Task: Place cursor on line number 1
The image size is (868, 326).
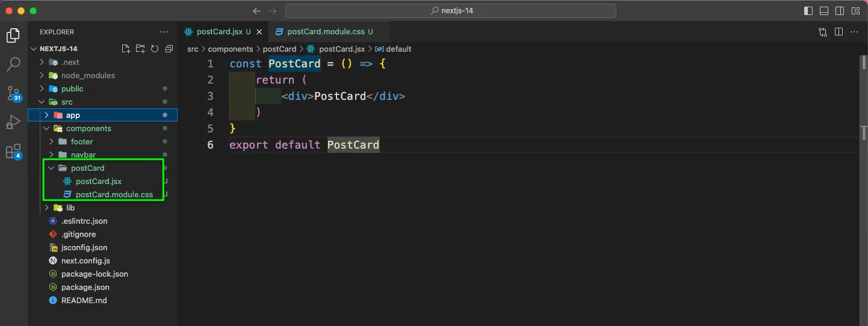Action: [x=210, y=64]
